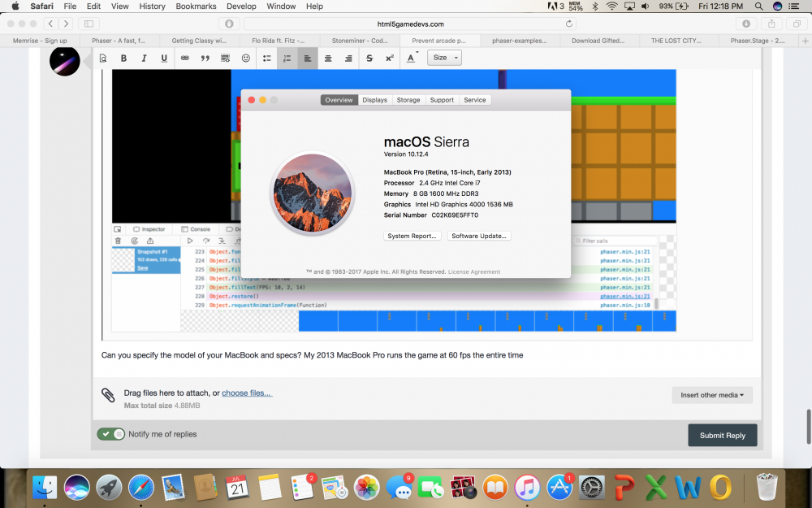Open a new tab with the plus button

805,41
